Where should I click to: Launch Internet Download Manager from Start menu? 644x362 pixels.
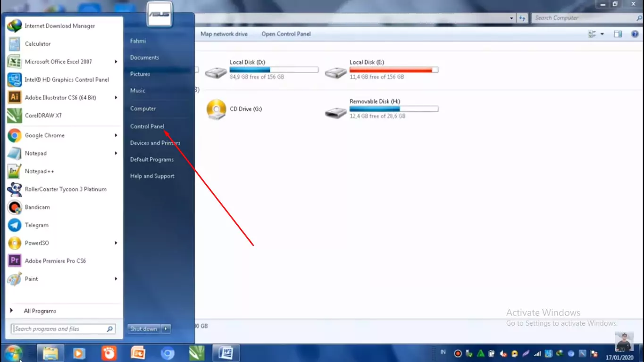60,26
